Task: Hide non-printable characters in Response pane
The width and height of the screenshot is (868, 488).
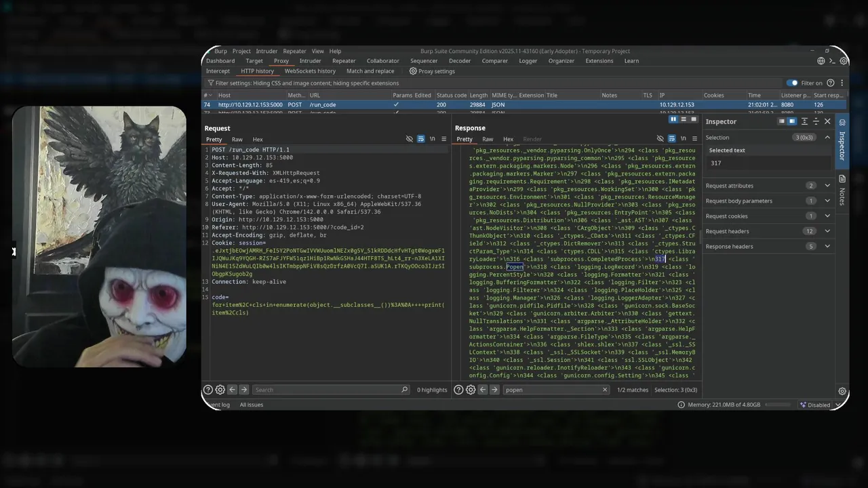Action: pos(660,139)
